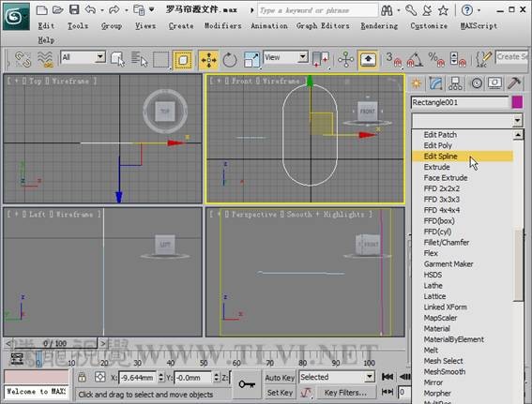Screen dimensions: 532x404
Task: Choose Edit Spline from modifier list
Action: click(463, 156)
